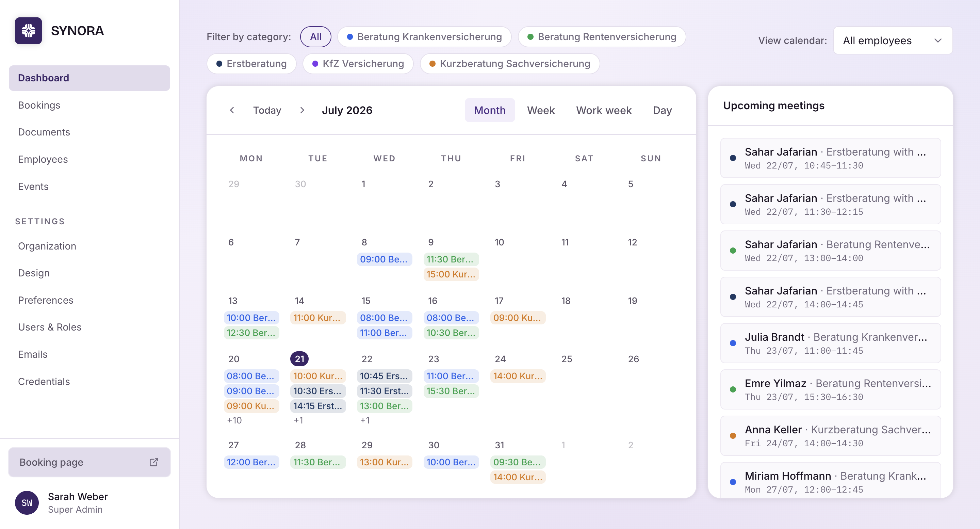Open Dashboard in the sidebar
The width and height of the screenshot is (980, 529).
point(89,78)
